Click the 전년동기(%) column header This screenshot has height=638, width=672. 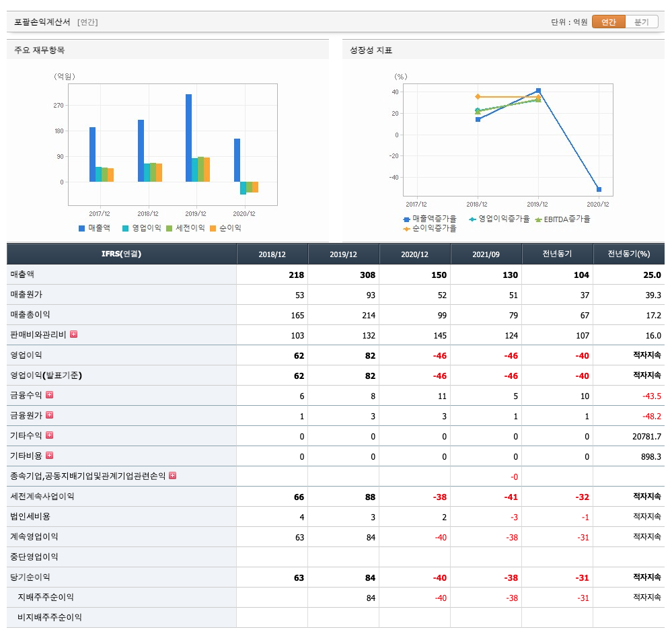coord(629,254)
